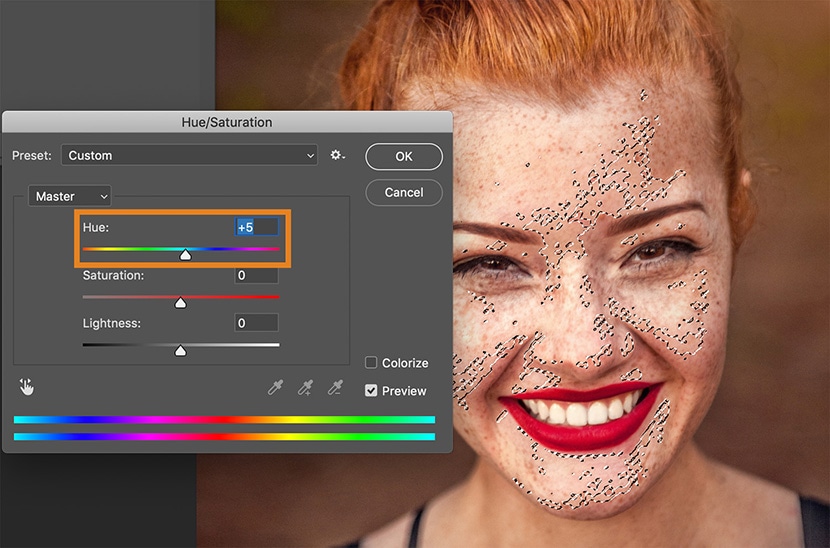Click the Hue/Saturation dialog title bar
The width and height of the screenshot is (830, 548).
pos(227,123)
